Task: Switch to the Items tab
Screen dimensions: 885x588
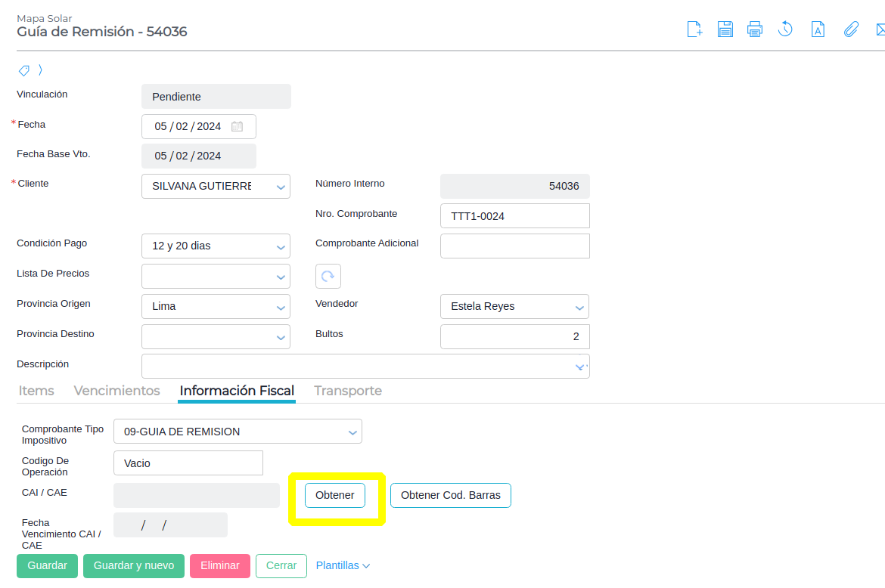Action: (x=36, y=391)
